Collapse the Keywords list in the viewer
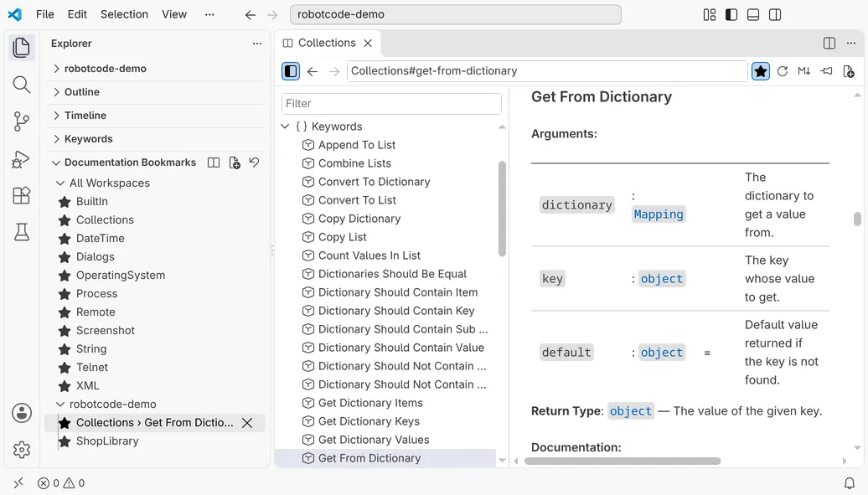The image size is (868, 495). tap(285, 126)
